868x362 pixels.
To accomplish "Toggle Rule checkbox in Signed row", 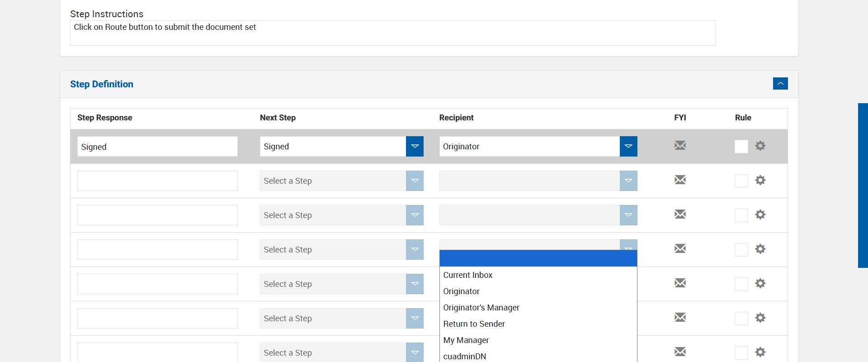I will (x=741, y=147).
